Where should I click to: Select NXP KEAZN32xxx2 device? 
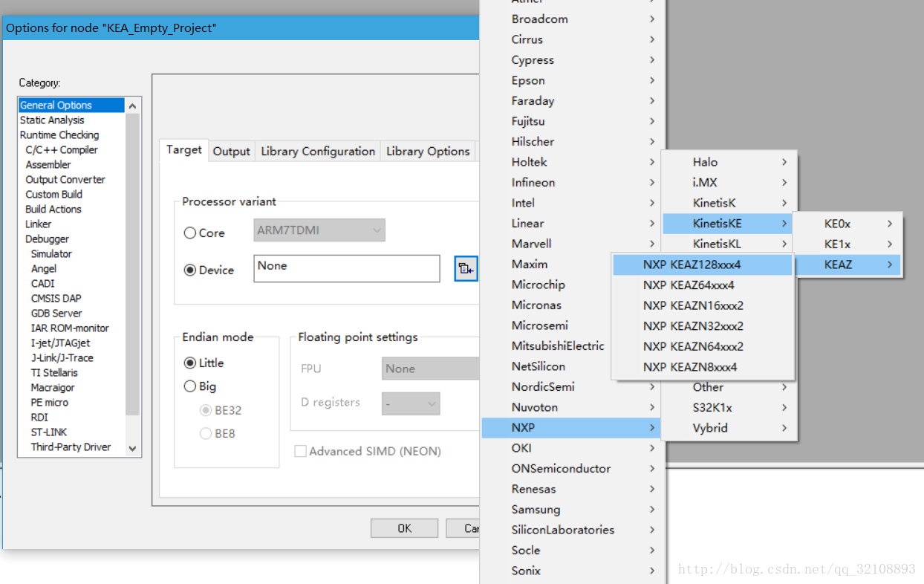pyautogui.click(x=702, y=326)
